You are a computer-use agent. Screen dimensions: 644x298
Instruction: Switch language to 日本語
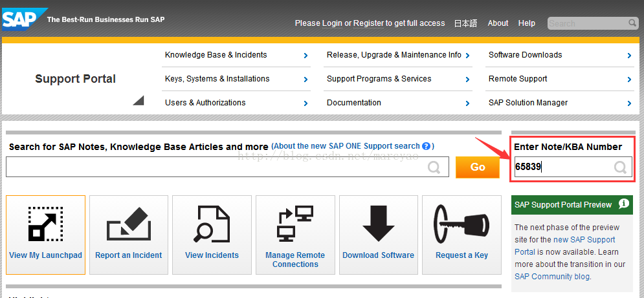[x=466, y=23]
